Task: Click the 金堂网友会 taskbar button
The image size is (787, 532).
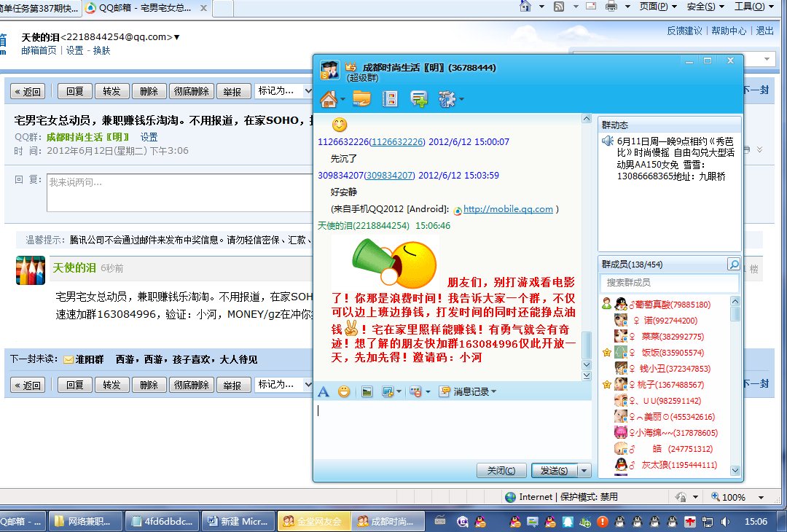Action: tap(313, 521)
